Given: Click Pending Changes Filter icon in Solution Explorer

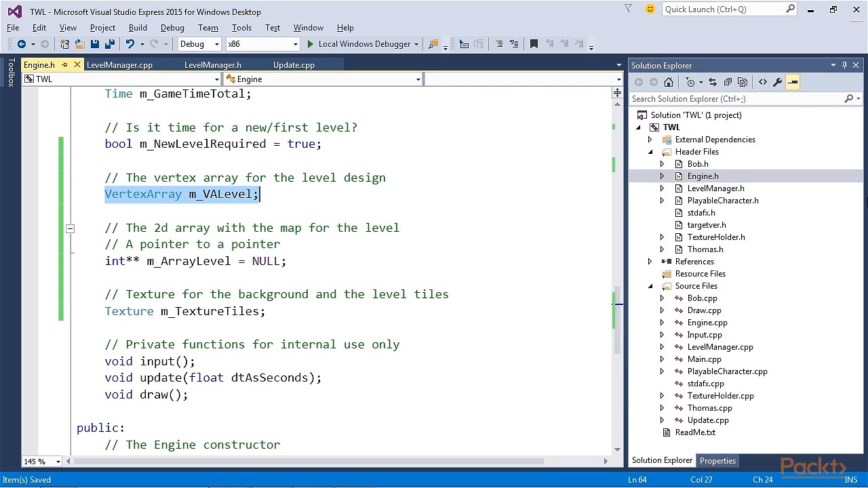Looking at the screenshot, I should tap(690, 82).
